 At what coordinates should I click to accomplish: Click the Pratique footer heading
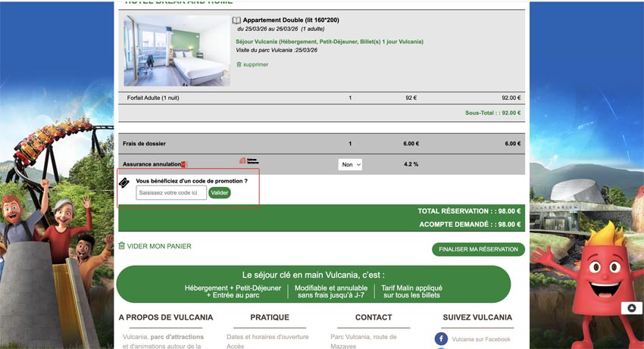tap(270, 317)
